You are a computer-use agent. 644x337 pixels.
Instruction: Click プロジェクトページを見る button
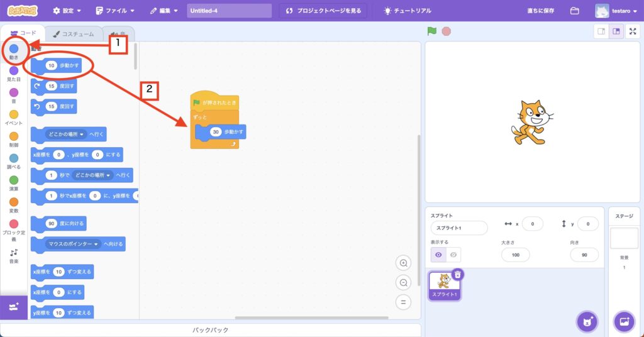(x=323, y=11)
